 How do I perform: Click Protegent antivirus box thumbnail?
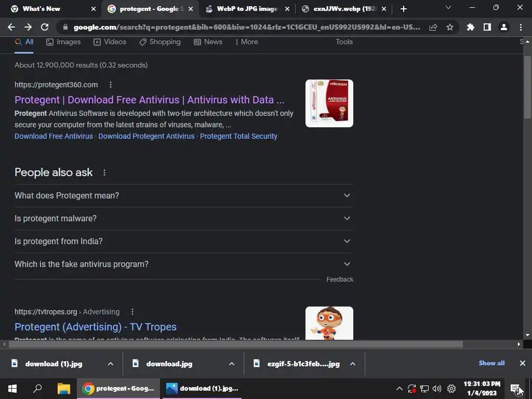[x=329, y=103]
